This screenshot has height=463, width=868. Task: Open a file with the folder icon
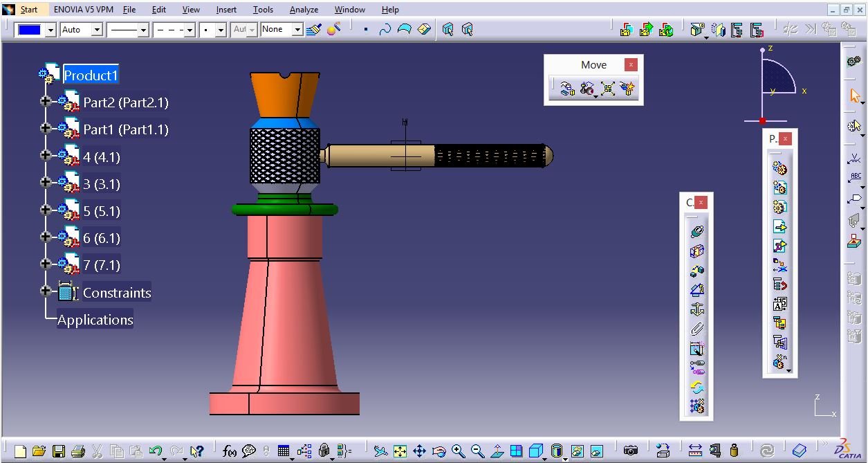point(39,451)
